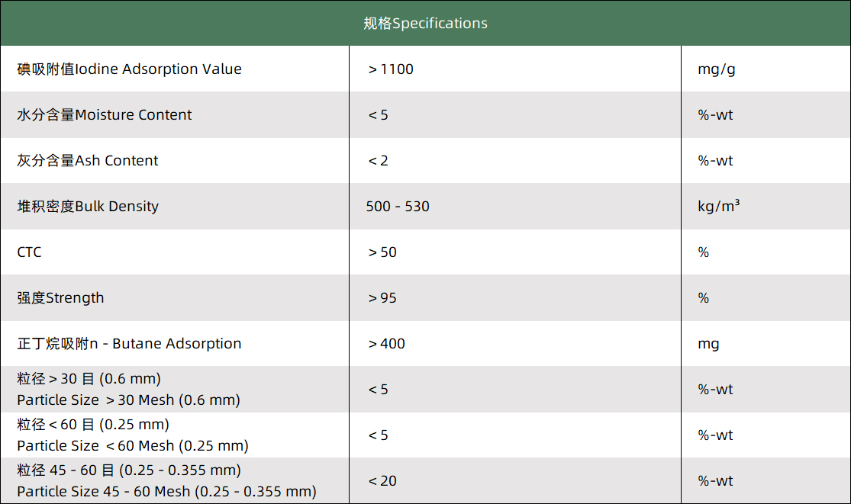Click the Ash Content < 2 value
This screenshot has height=504, width=851.
point(379,161)
